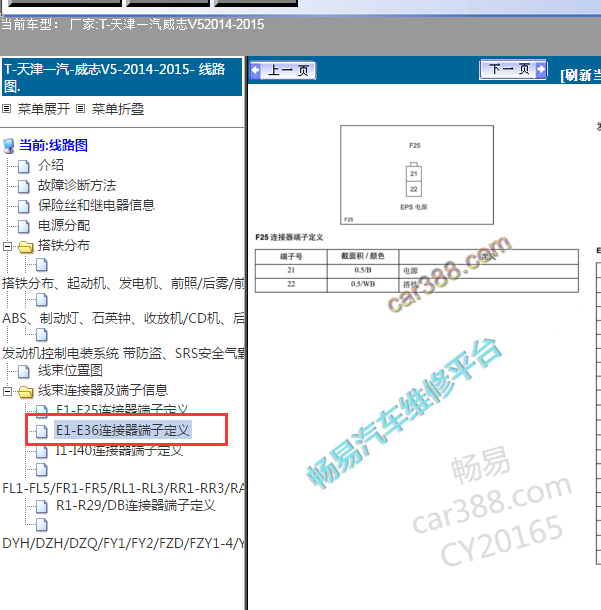601x610 pixels.
Task: Expand all menus via 菜单展开
Action: [44, 109]
